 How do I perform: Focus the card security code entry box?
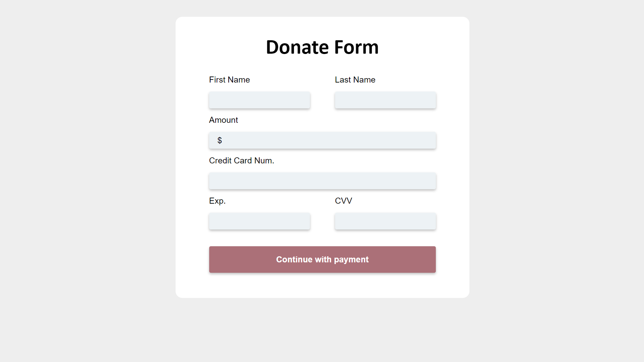tap(385, 221)
